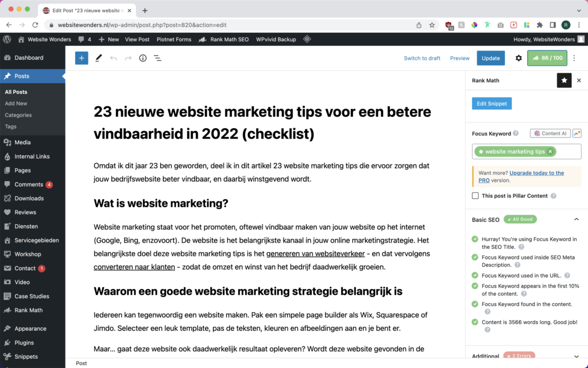The width and height of the screenshot is (588, 368).
Task: Open editor settings with the gear icon
Action: point(517,58)
